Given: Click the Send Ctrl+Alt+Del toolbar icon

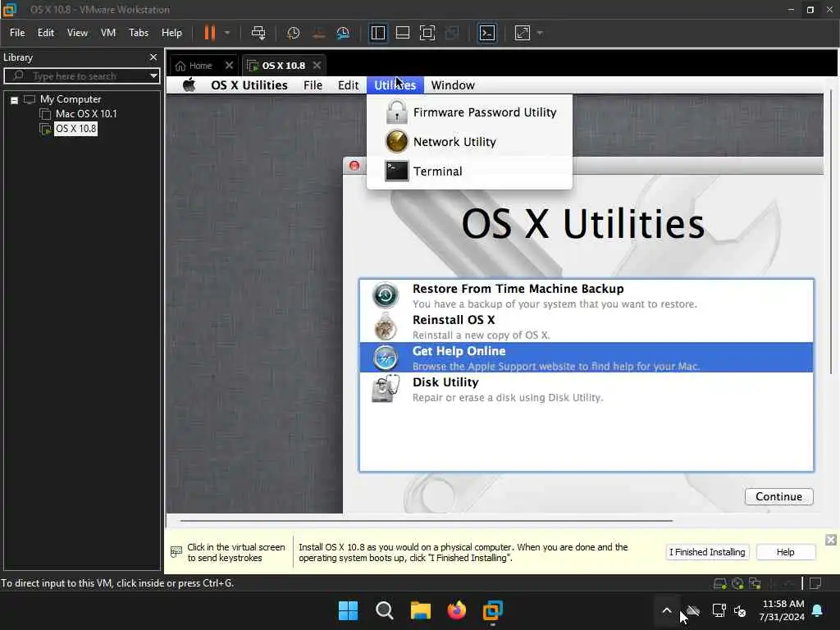Looking at the screenshot, I should click(258, 33).
